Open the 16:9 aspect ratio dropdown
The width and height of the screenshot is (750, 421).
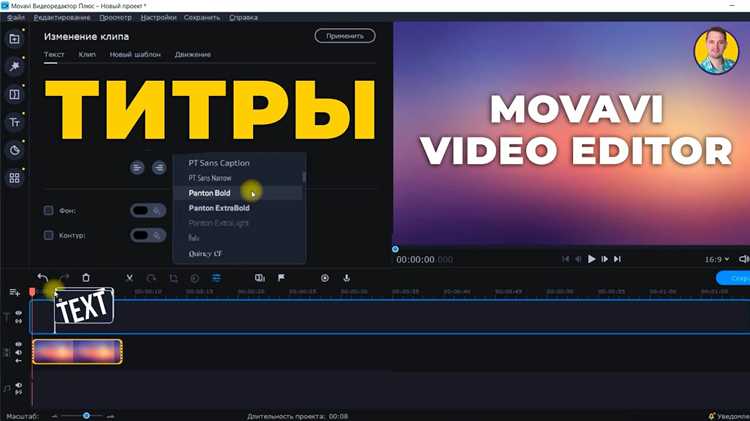pos(717,259)
